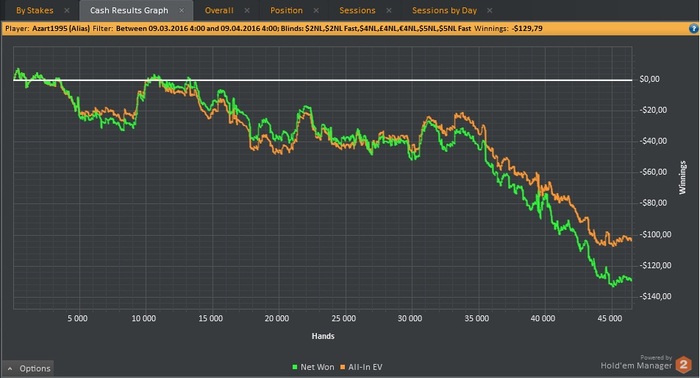
Task: Close the By Stakes tab
Action: pyautogui.click(x=67, y=10)
